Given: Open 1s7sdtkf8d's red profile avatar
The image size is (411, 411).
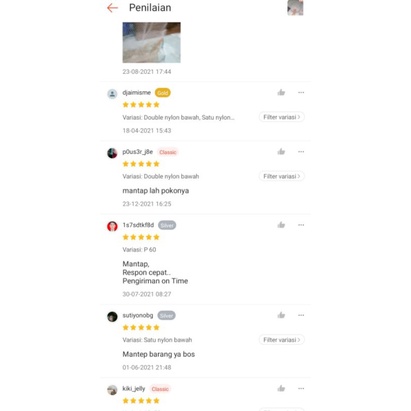Looking at the screenshot, I should coord(112,226).
